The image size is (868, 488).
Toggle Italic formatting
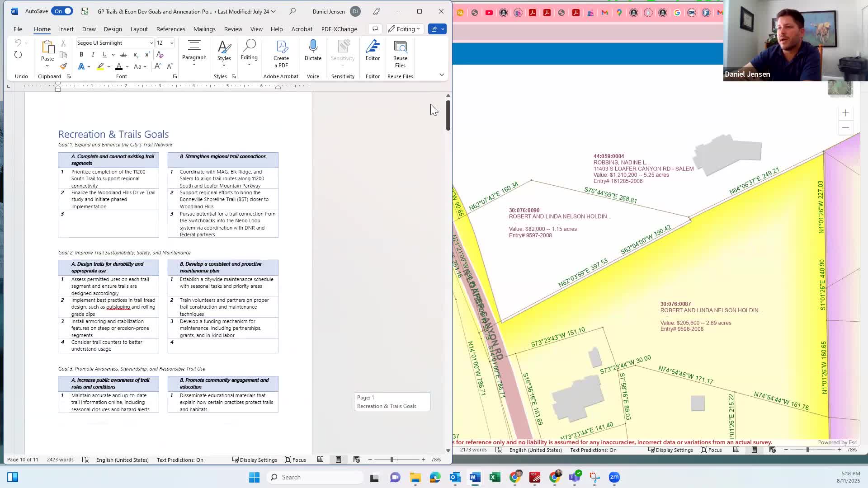93,55
